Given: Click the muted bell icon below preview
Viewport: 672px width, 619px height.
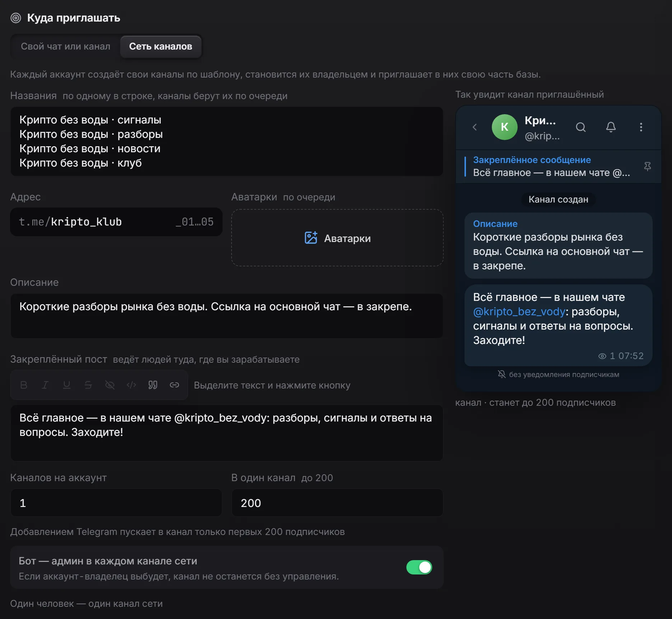Looking at the screenshot, I should click(502, 374).
